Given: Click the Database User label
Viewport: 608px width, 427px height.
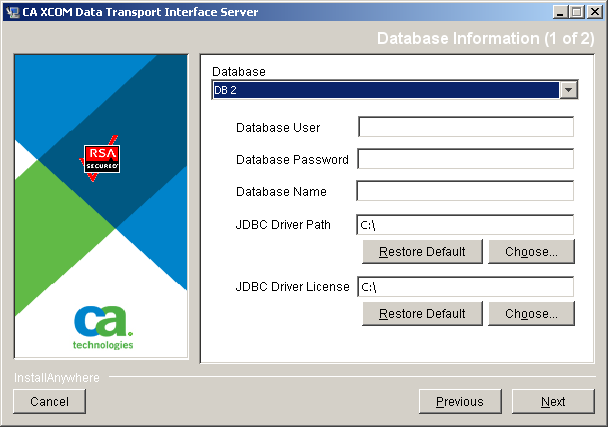Looking at the screenshot, I should (278, 128).
